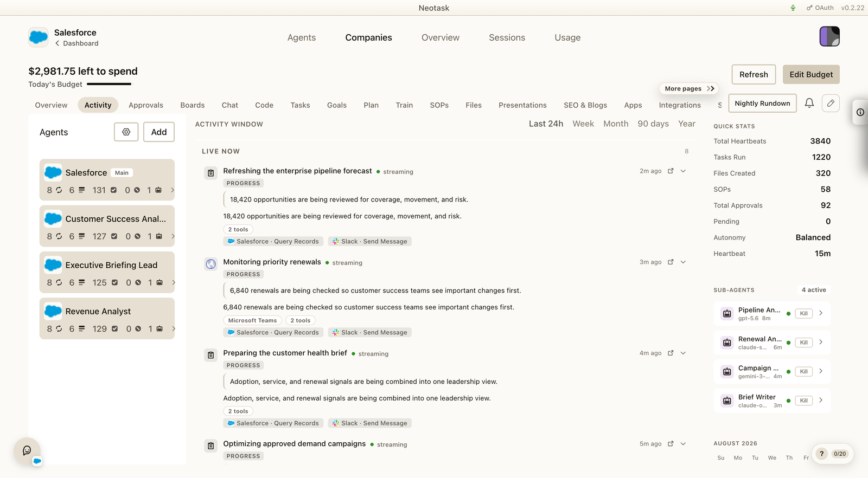The image size is (868, 478).
Task: Set activity window to Year
Action: pos(687,124)
